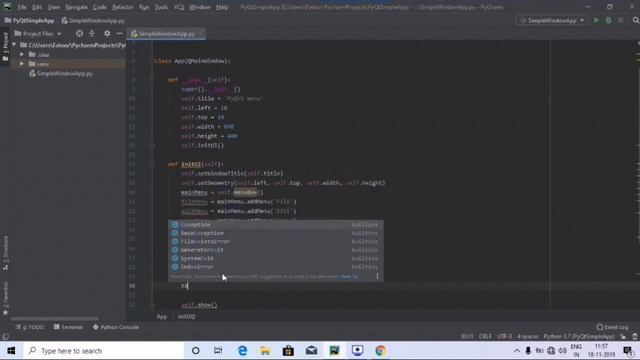Open the Edit menu
This screenshot has width=640, height=360.
tap(37, 7)
